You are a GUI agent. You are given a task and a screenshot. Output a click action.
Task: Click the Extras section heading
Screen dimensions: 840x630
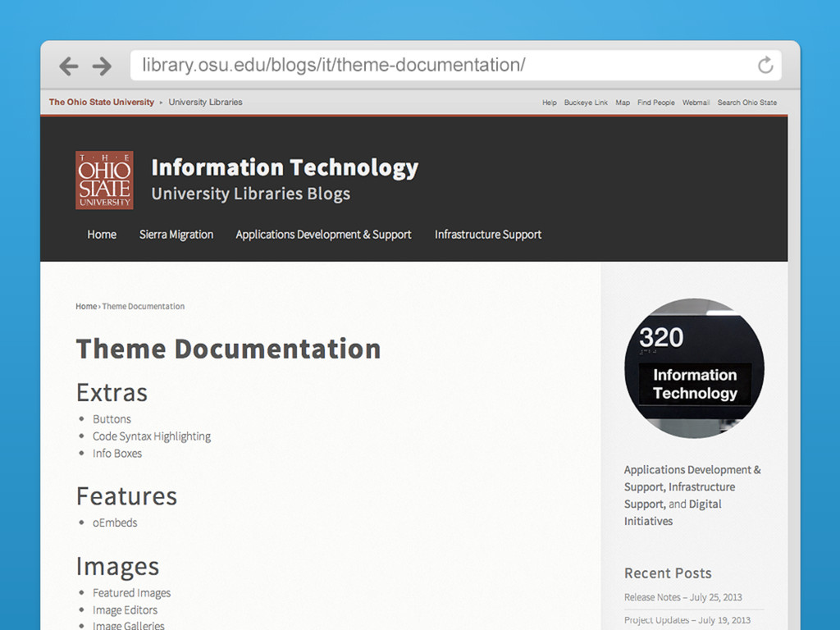[112, 393]
